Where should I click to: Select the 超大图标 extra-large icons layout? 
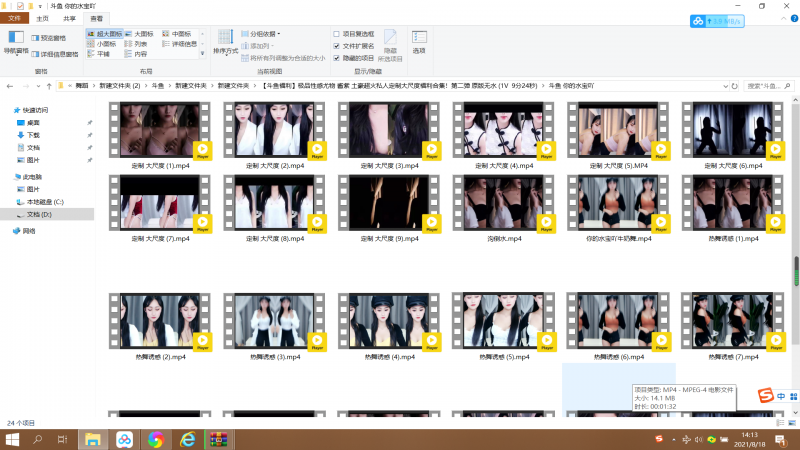[106, 33]
